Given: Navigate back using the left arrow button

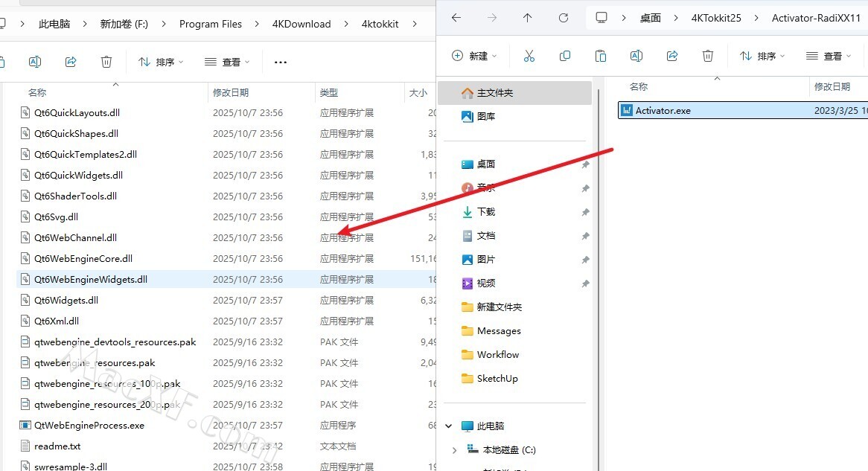Looking at the screenshot, I should pyautogui.click(x=456, y=18).
